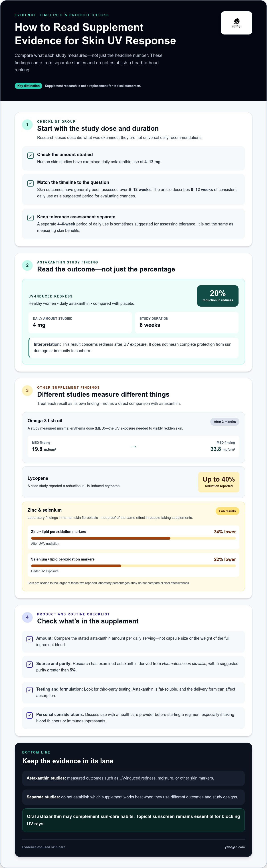Click the step 3 number badge
This screenshot has width=267, height=868.
point(27,390)
